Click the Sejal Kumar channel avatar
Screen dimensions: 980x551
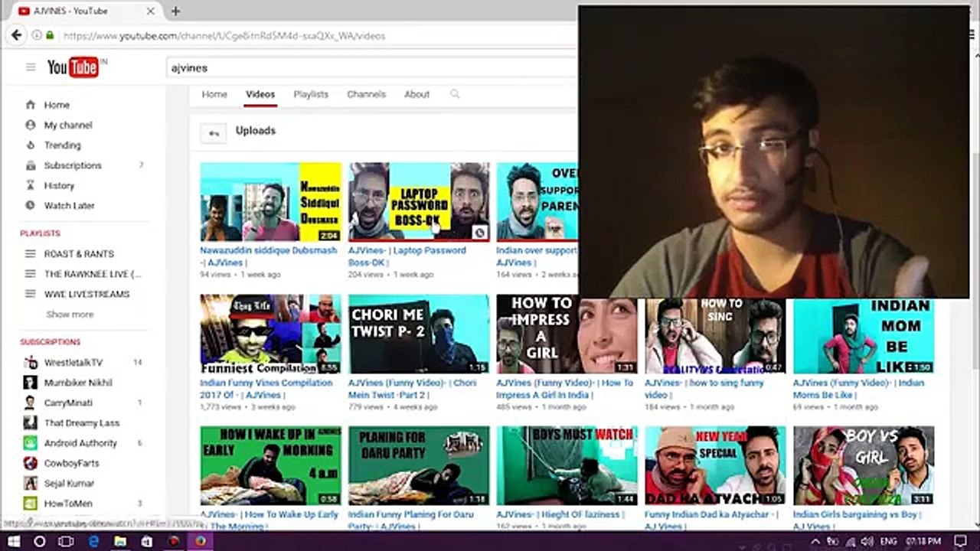[x=31, y=483]
